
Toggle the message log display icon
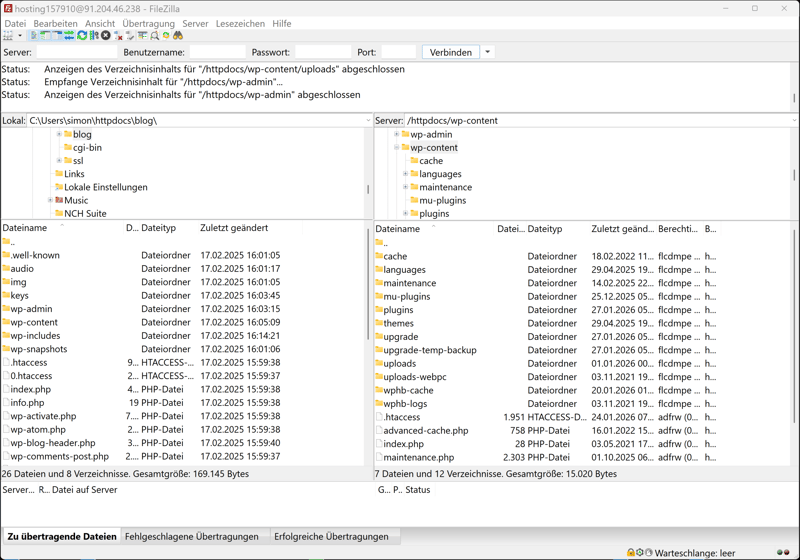34,35
